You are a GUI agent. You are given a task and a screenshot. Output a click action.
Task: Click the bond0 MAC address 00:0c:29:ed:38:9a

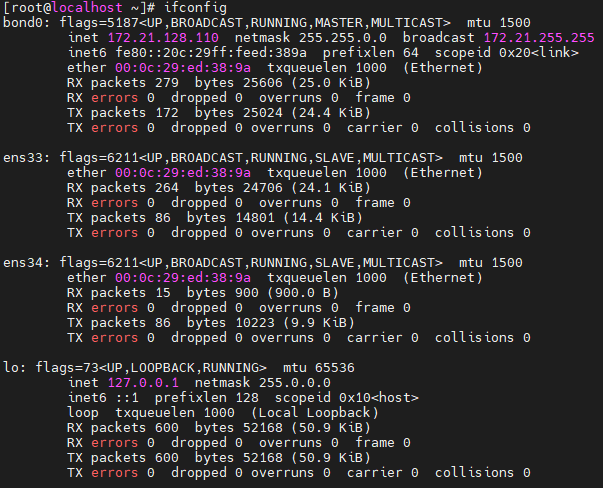tap(183, 68)
